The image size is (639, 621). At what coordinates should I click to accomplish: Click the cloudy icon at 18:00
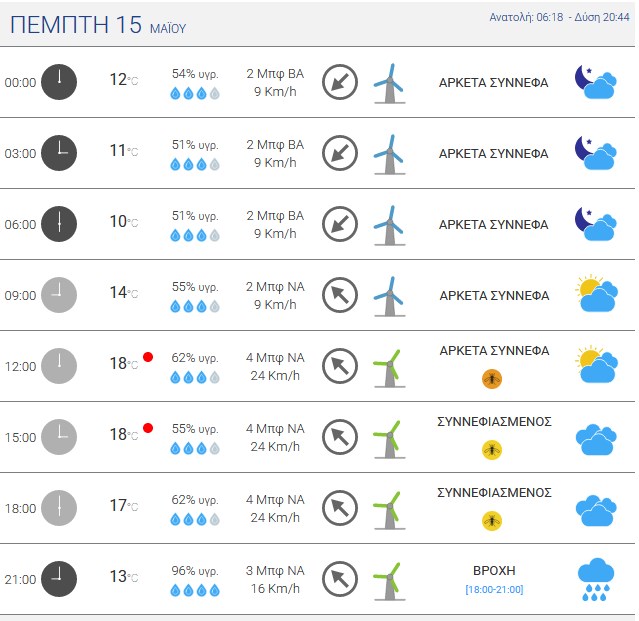pyautogui.click(x=596, y=511)
